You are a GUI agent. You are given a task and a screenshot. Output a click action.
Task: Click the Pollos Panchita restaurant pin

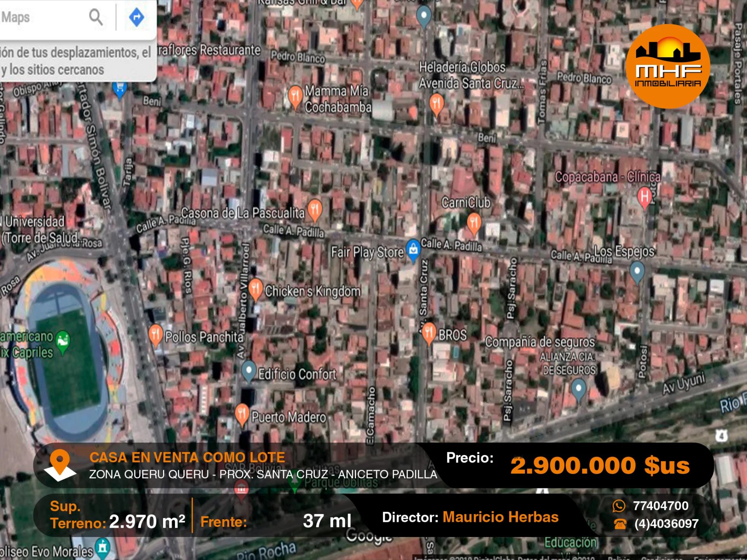tap(155, 334)
